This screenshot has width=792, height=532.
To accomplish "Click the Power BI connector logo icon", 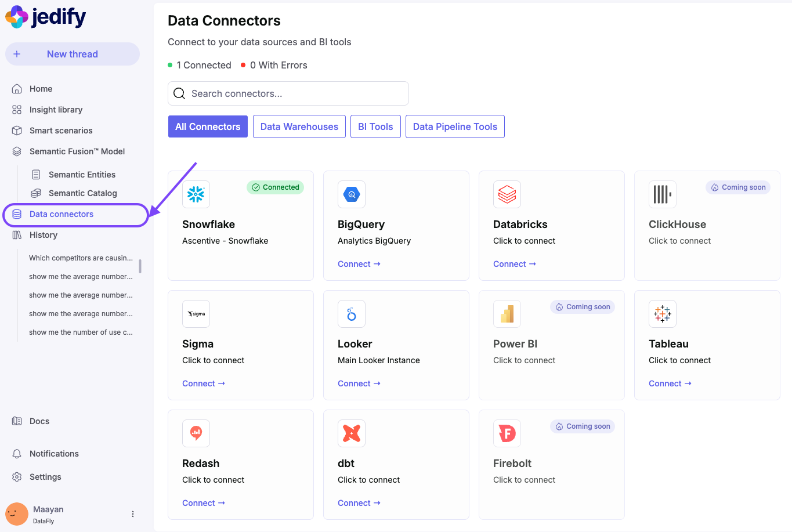I will pyautogui.click(x=507, y=314).
